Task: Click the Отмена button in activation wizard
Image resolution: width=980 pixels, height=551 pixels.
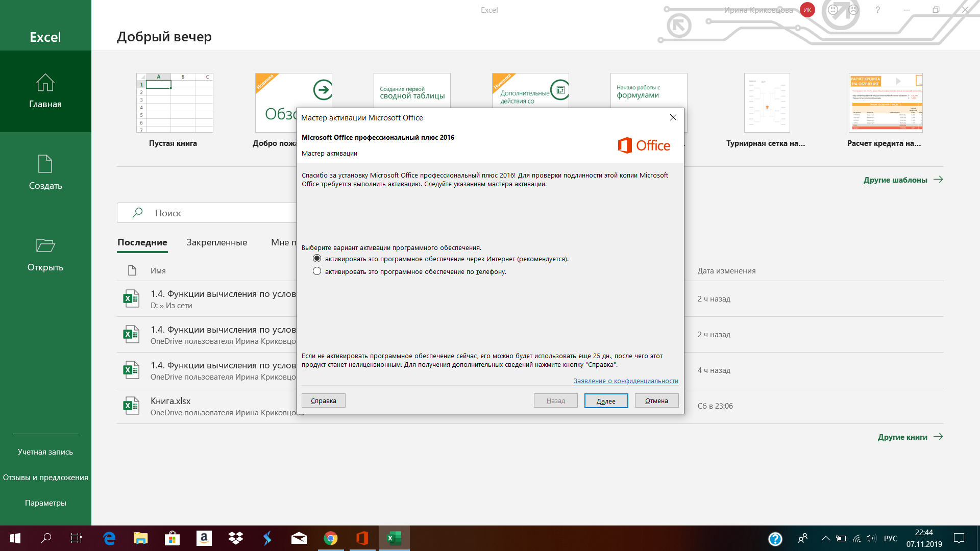Action: [x=656, y=400]
